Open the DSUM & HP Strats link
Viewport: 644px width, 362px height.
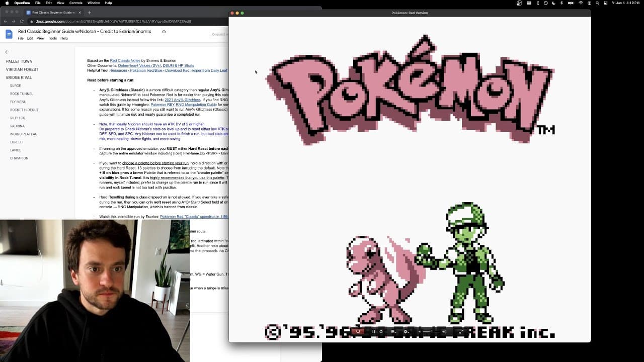(178, 65)
